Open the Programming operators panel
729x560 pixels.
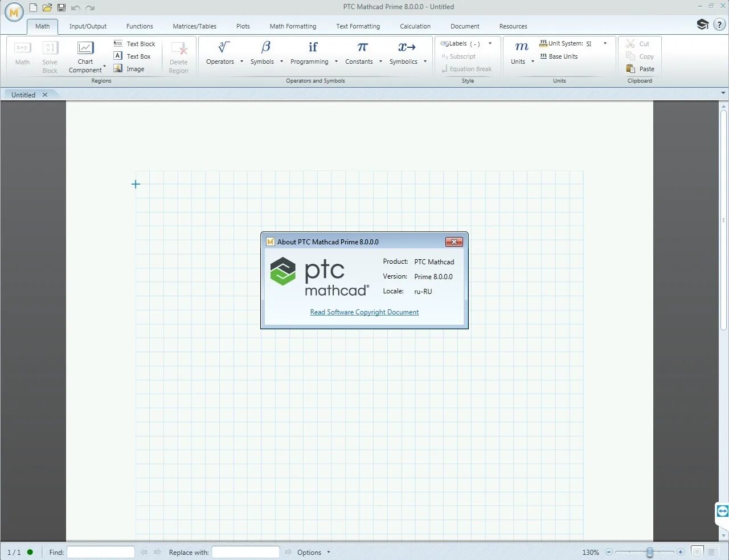(x=311, y=54)
